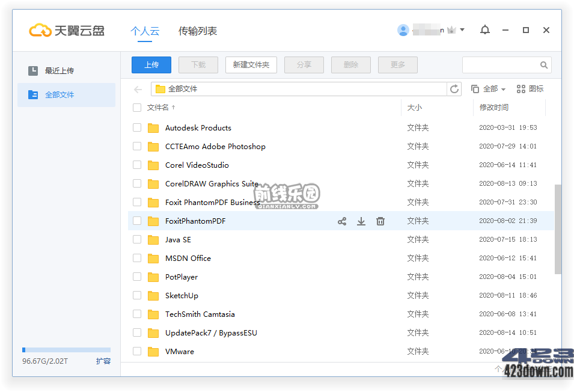This screenshot has height=392, width=574.
Task: Check the VMware checkbox
Action: tap(137, 351)
